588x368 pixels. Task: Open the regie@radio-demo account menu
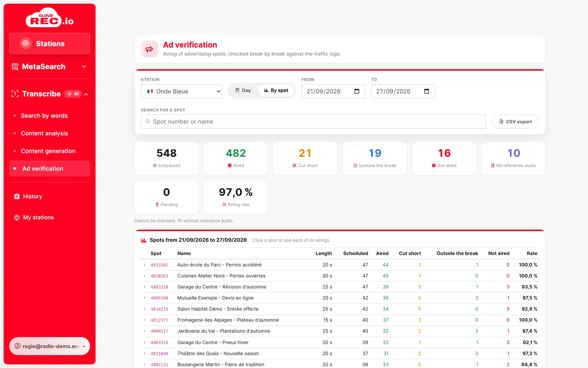click(50, 346)
